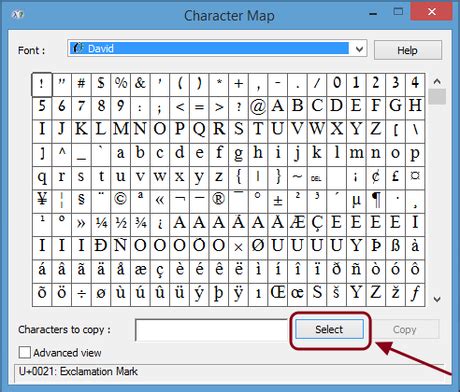Select the pilcrow ¶ symbol
The width and height of the screenshot is (460, 392).
376,202
